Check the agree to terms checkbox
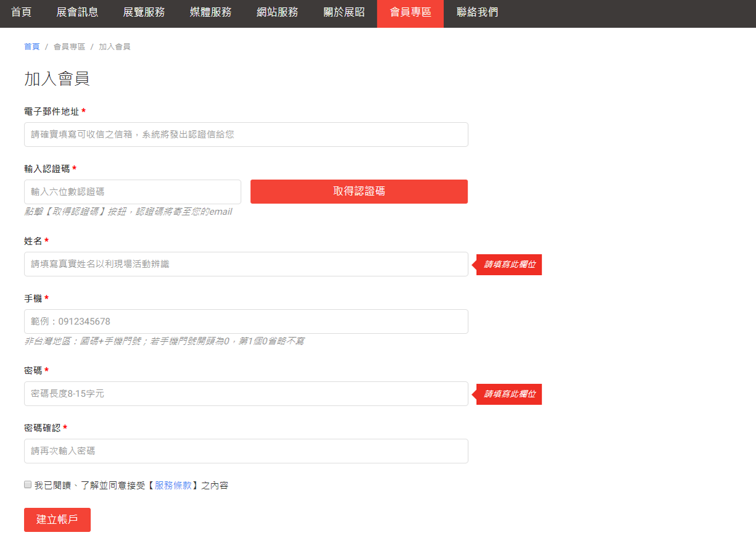This screenshot has height=535, width=756. click(28, 485)
